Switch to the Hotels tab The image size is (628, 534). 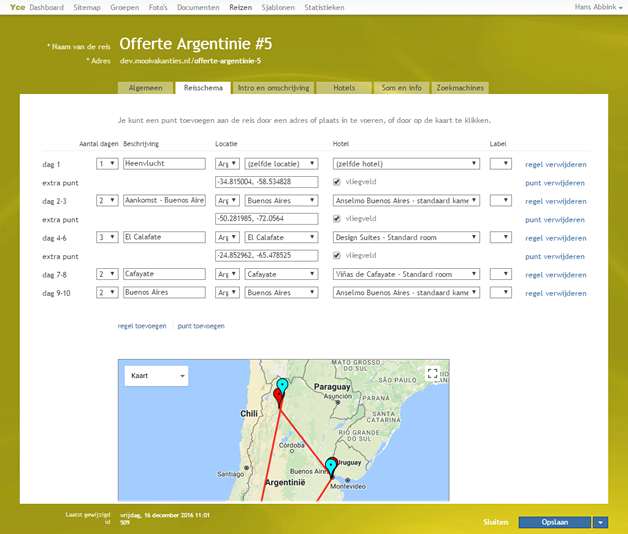pyautogui.click(x=343, y=88)
